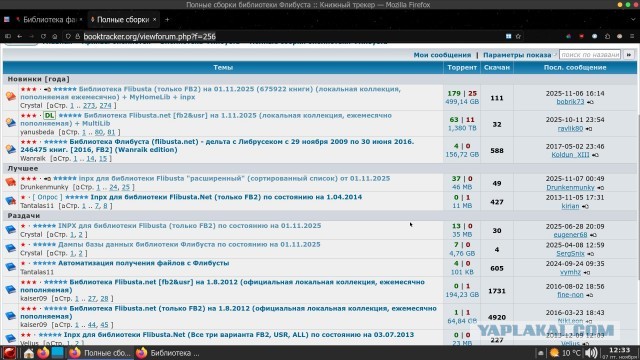Go to page 274 of Crystal's Flibusta topic
This screenshot has width=640, height=360.
(x=105, y=106)
